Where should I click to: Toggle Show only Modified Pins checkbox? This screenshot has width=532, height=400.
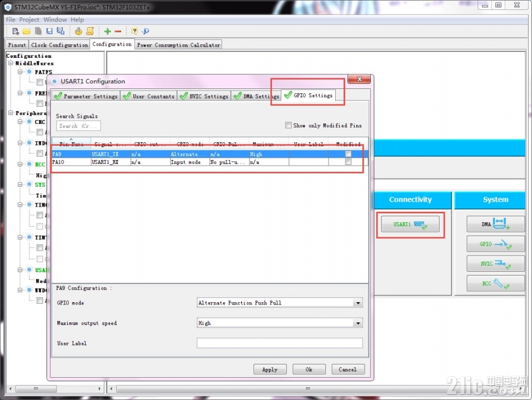[x=289, y=125]
